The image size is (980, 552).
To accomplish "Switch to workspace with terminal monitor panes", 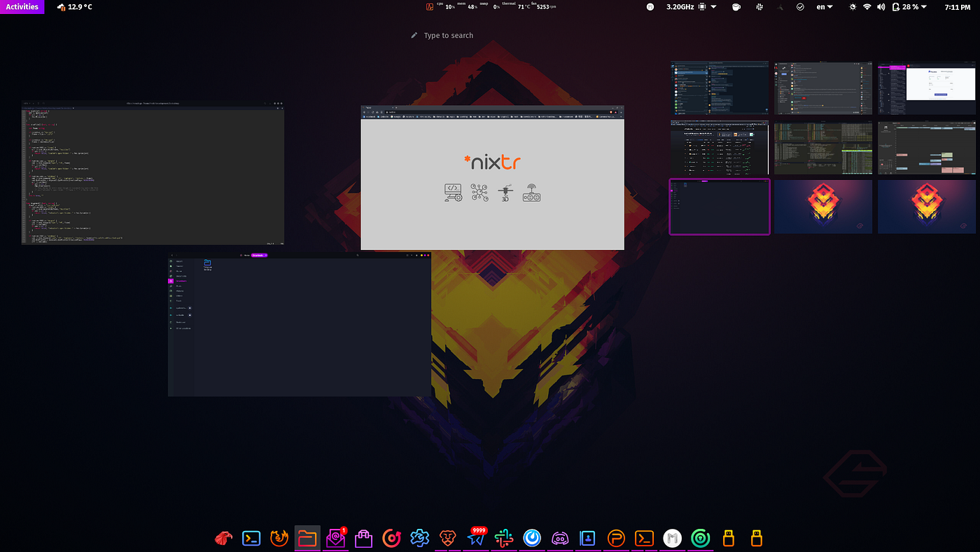I will 823,147.
